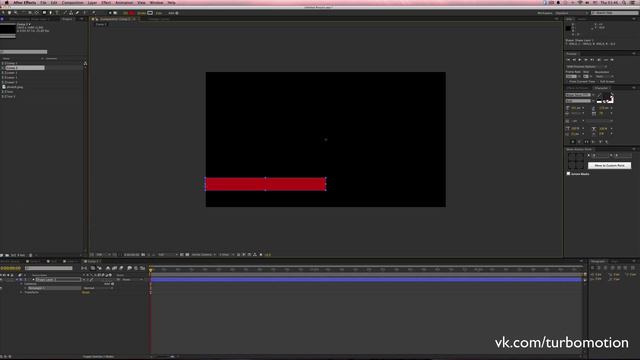Toggle Shape Layer 1 visibility eye
This screenshot has height=360, width=640.
click(x=2, y=280)
